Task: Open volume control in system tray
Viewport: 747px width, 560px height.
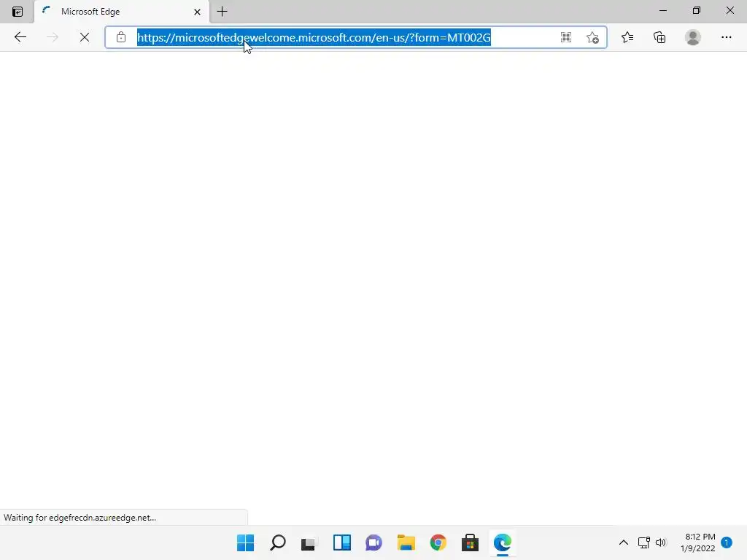Action: [661, 542]
